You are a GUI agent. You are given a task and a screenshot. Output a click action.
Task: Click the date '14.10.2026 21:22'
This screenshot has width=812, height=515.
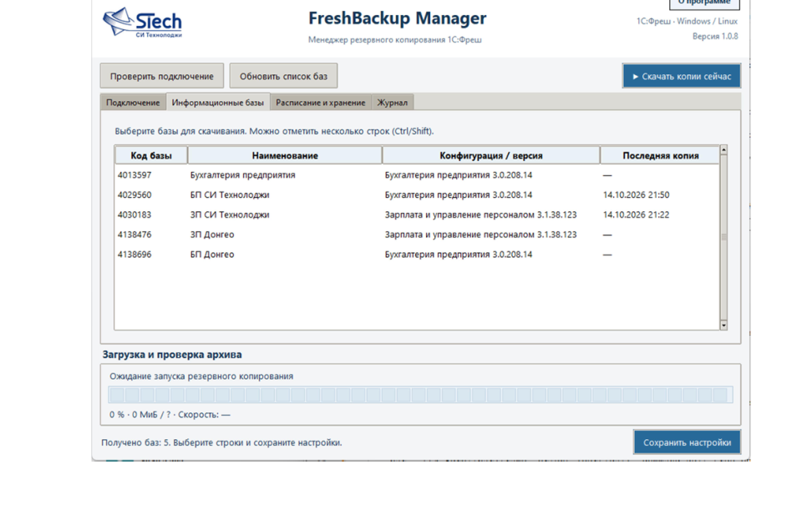(636, 215)
